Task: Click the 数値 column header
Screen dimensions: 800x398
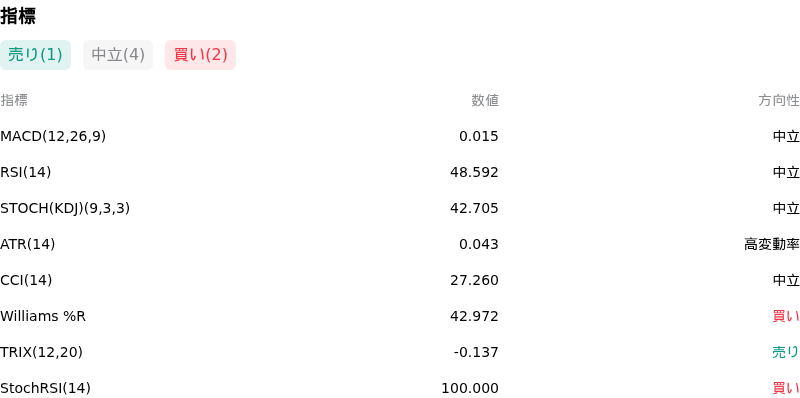Action: pyautogui.click(x=485, y=101)
